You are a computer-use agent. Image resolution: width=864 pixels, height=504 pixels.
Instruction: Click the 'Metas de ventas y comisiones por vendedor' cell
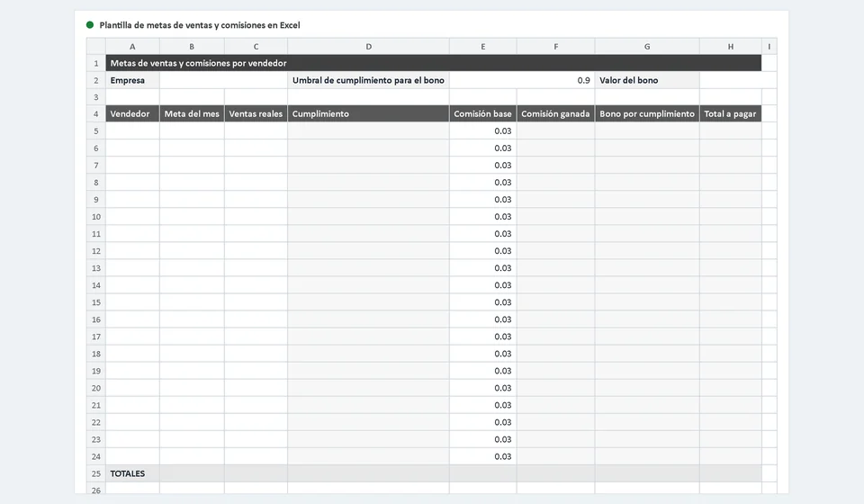(433, 63)
